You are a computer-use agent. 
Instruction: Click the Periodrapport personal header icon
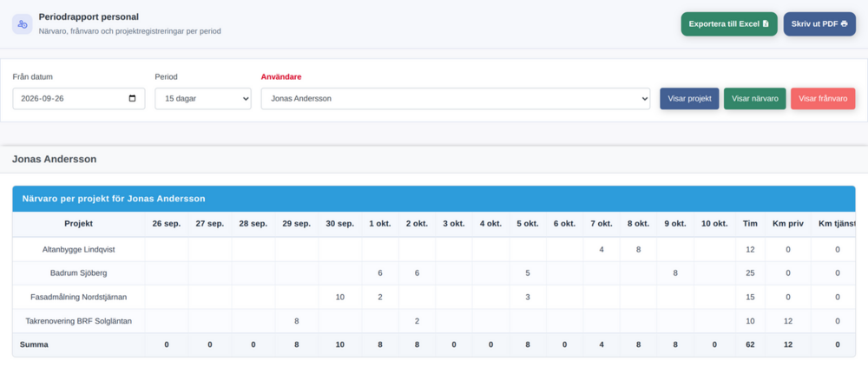(x=23, y=23)
